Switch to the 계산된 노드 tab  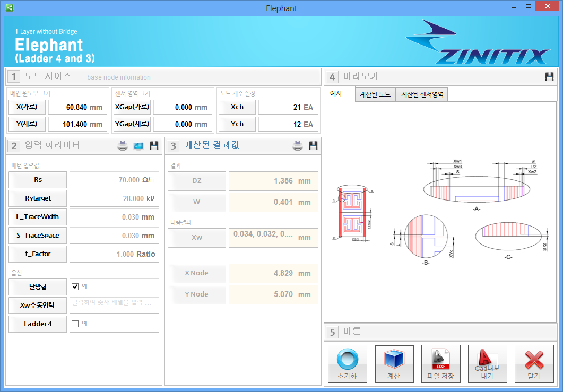375,94
